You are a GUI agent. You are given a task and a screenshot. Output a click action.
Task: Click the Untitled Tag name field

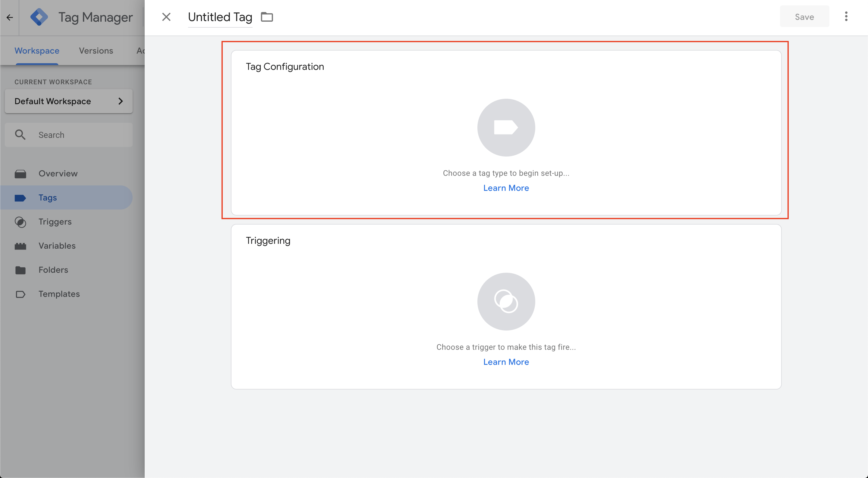(x=220, y=17)
